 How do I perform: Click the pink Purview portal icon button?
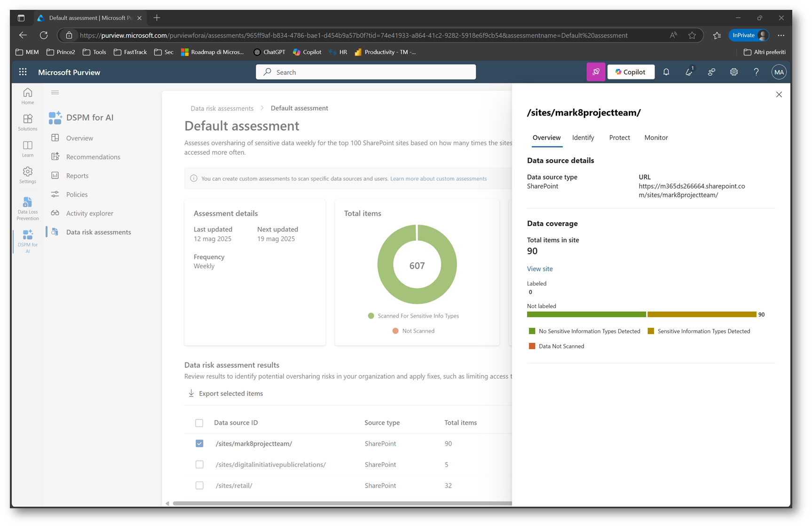coord(596,72)
